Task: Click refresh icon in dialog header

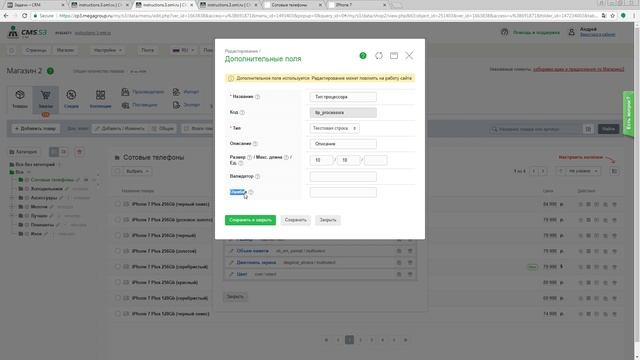Action: (379, 56)
